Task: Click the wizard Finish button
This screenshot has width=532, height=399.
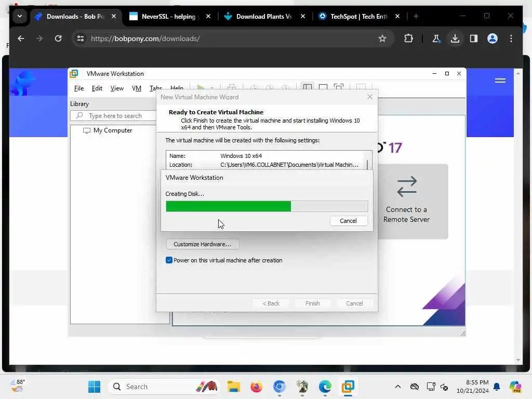Action: pyautogui.click(x=312, y=303)
